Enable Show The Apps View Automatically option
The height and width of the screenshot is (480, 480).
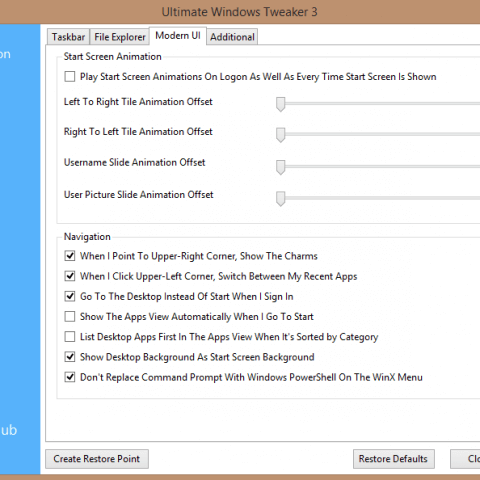click(70, 316)
